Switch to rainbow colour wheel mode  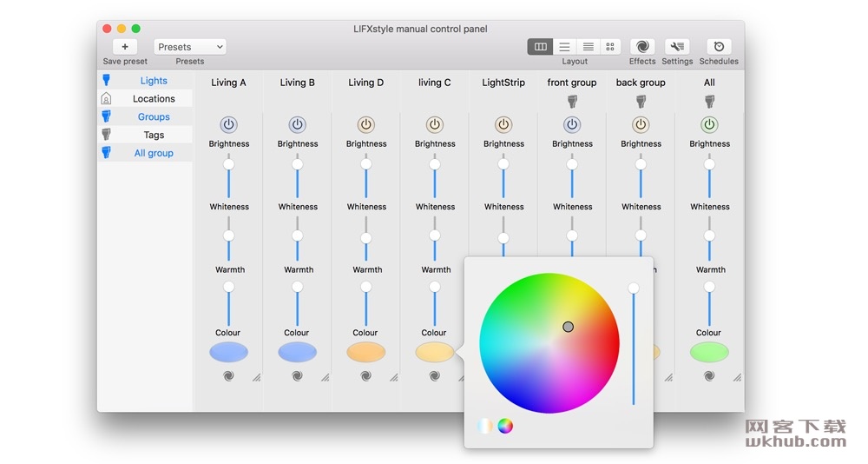[x=505, y=426]
